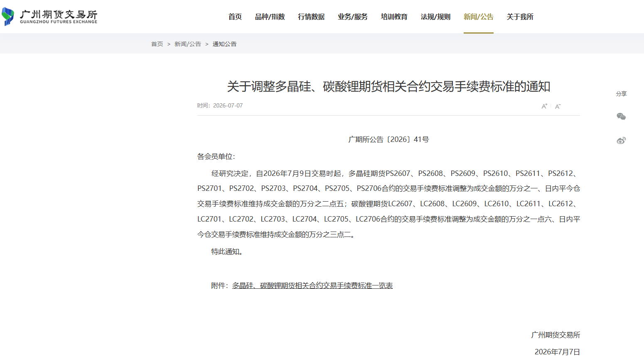Increase font size with A+ icon
The height and width of the screenshot is (356, 644).
pyautogui.click(x=544, y=106)
